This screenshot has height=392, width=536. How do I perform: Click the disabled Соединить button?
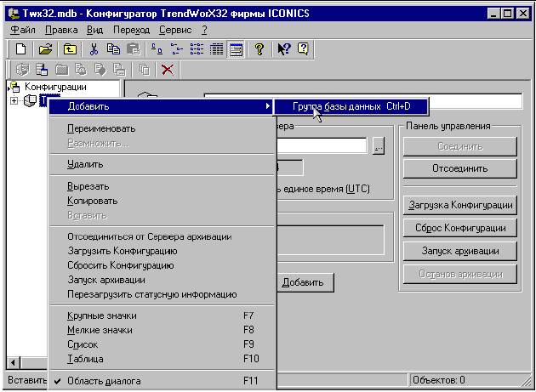click(459, 146)
